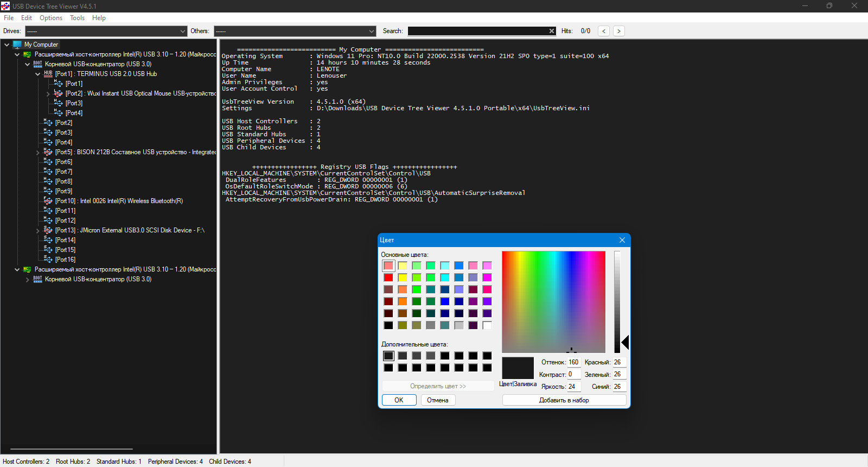This screenshot has height=467, width=868.
Task: Select the Intel Wireless Bluetooth device icon
Action: (48, 201)
